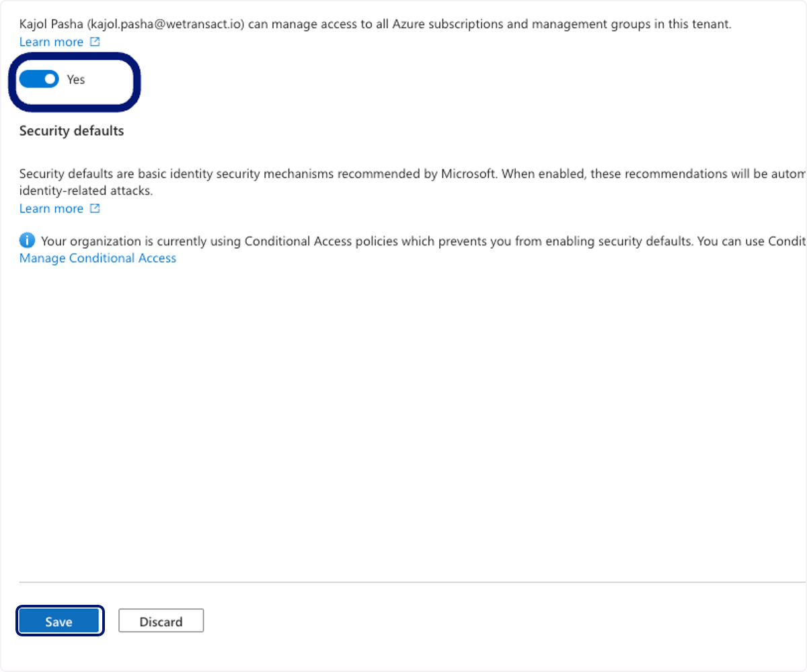This screenshot has height=672, width=807.
Task: Click the blue info icon near Conditional Access notice
Action: (27, 241)
